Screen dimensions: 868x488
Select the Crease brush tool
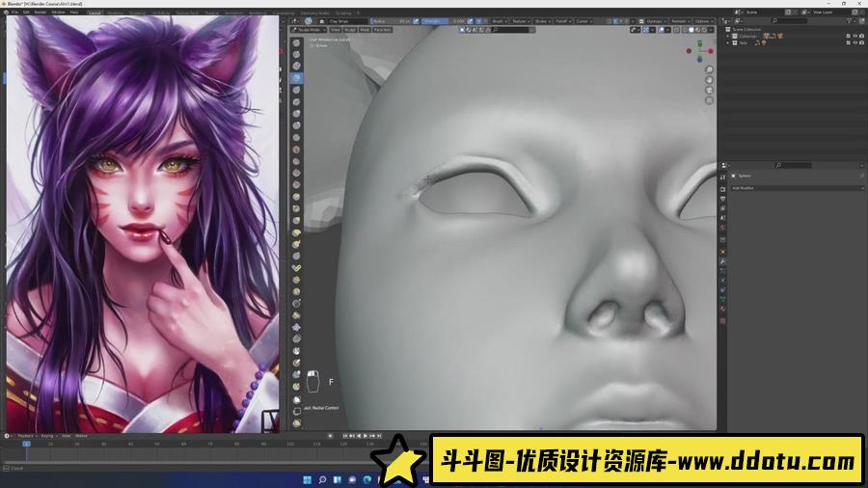click(x=297, y=138)
